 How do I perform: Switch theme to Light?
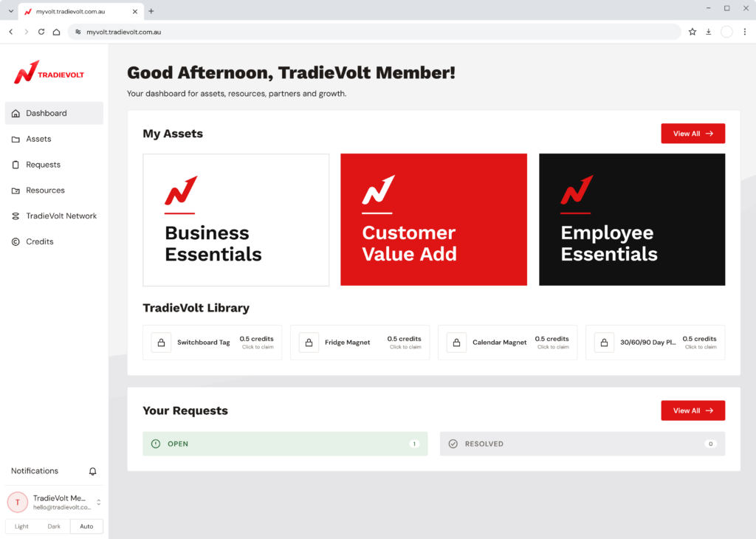[x=21, y=526]
